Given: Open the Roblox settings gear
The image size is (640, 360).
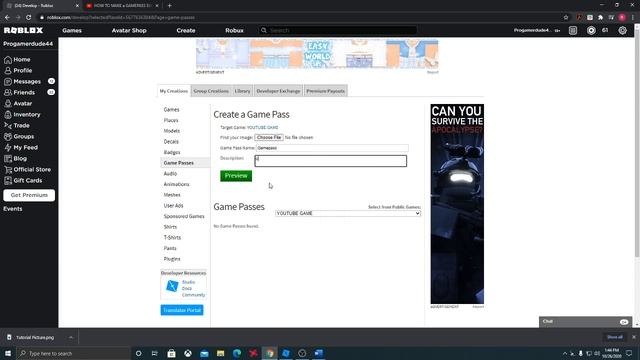Looking at the screenshot, I should [622, 31].
